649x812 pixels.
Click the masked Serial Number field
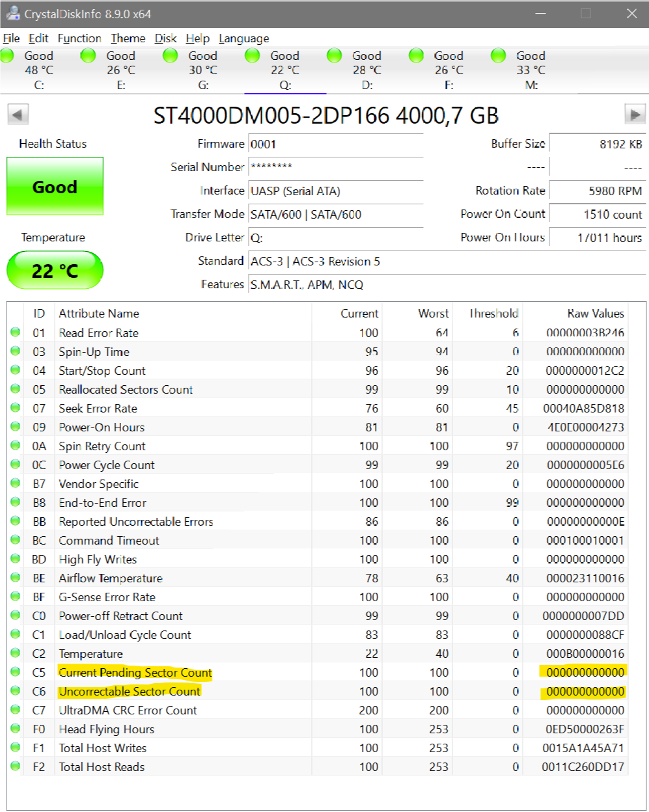(x=336, y=167)
